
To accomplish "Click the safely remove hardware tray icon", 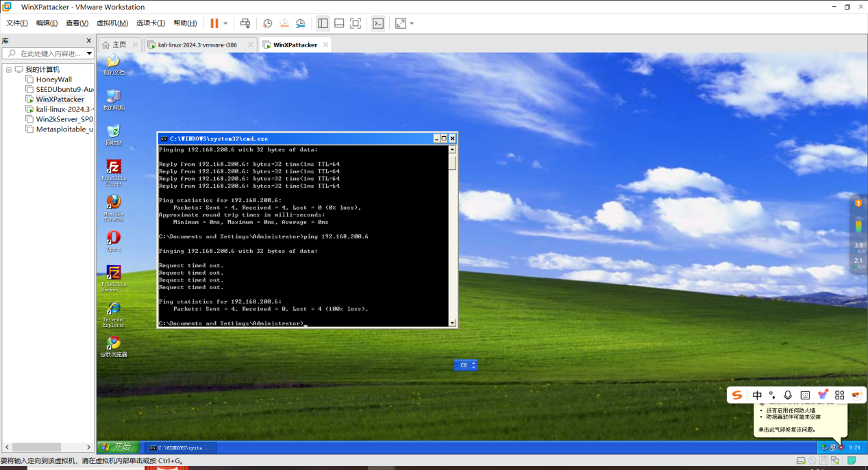I will point(826,447).
